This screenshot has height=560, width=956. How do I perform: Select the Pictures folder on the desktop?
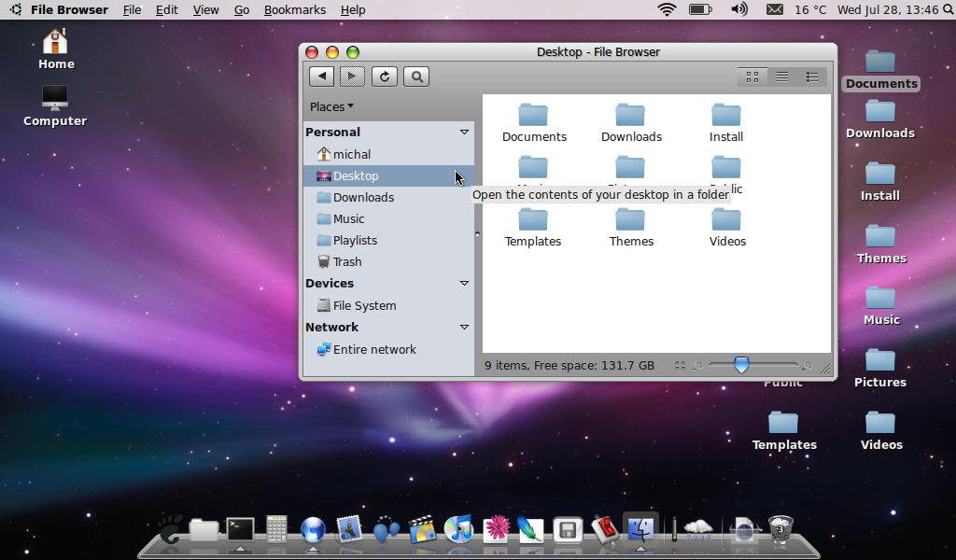880,369
